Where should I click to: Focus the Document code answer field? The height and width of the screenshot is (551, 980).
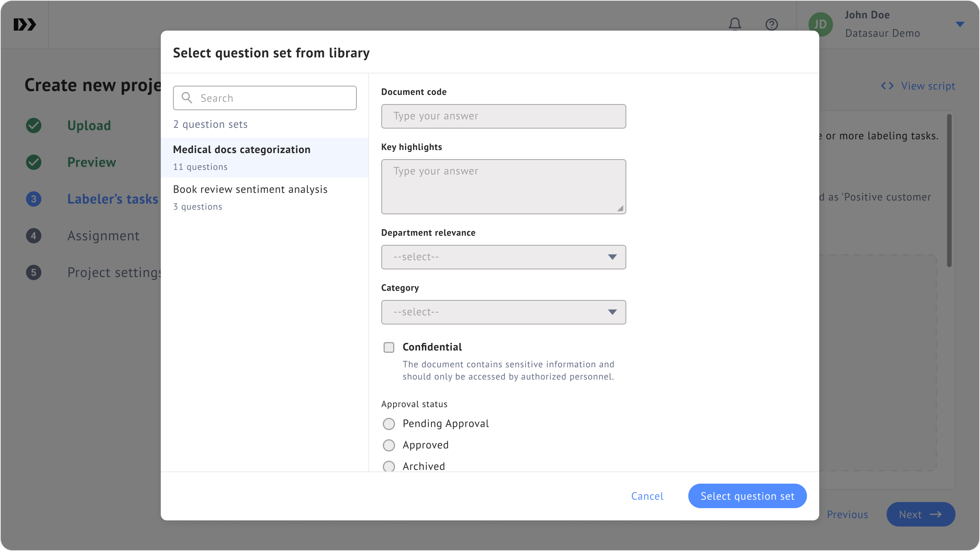[503, 116]
